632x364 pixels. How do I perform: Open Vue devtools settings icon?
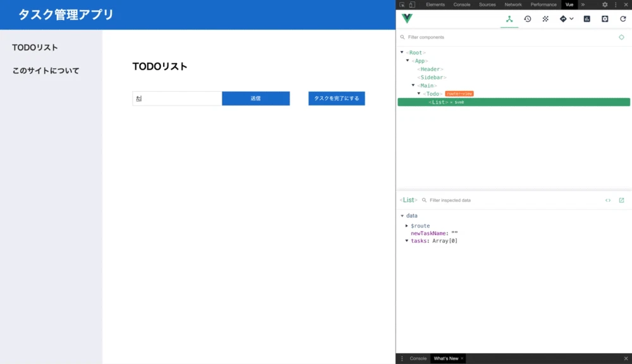[605, 19]
